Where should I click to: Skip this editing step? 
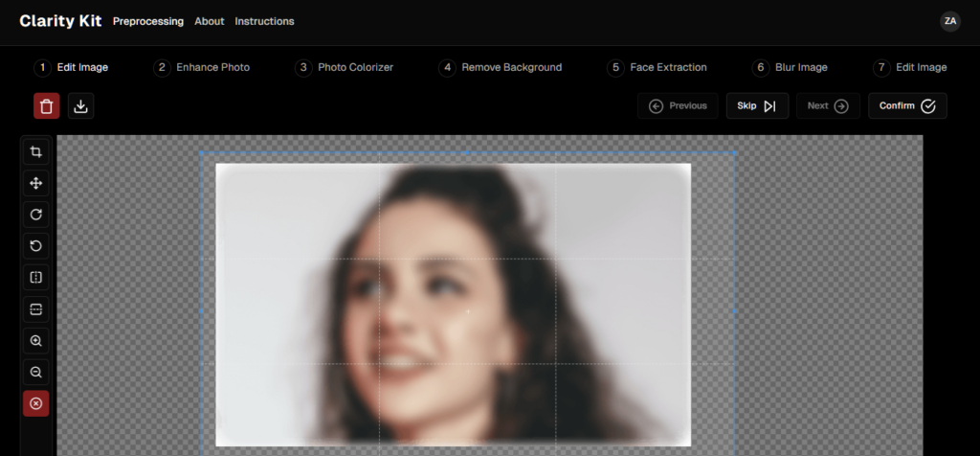pyautogui.click(x=756, y=106)
